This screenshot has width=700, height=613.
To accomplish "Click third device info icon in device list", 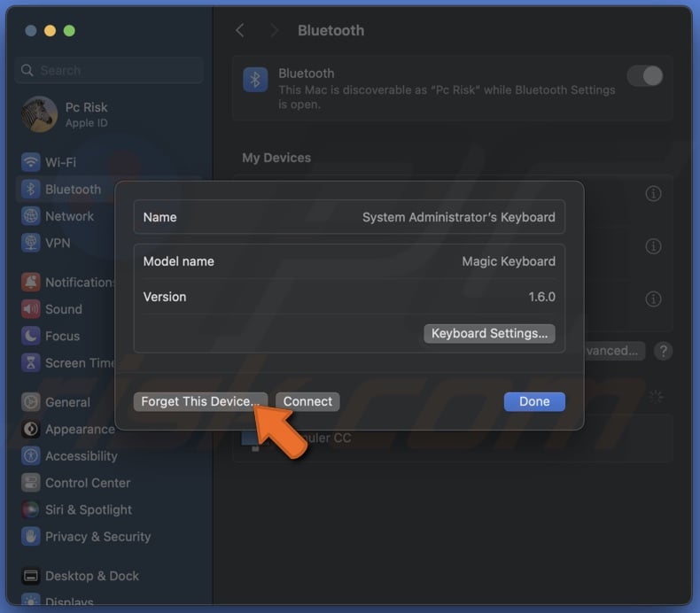I will 653,299.
